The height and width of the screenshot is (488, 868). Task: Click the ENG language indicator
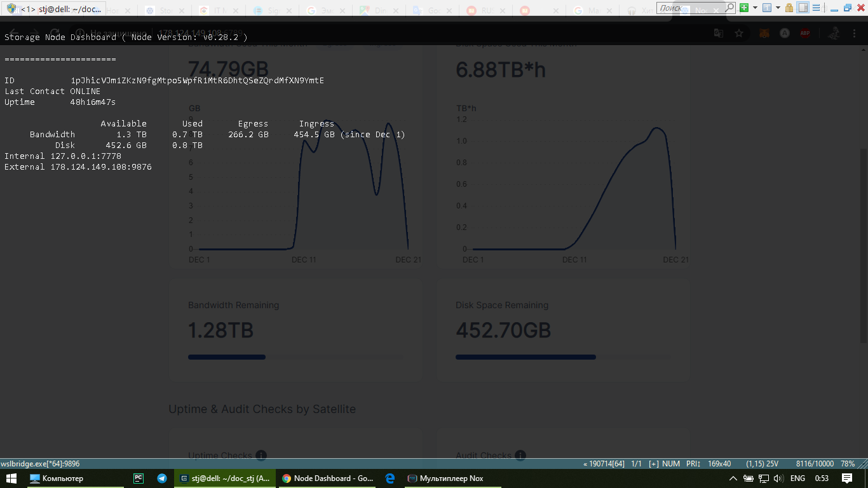tap(797, 478)
